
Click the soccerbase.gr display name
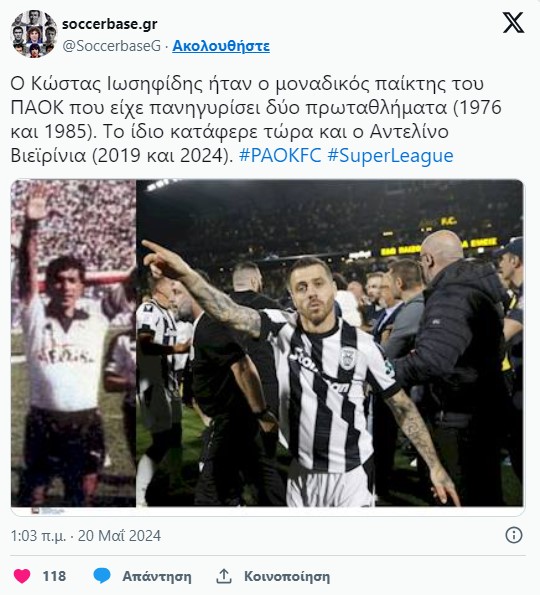pos(110,24)
